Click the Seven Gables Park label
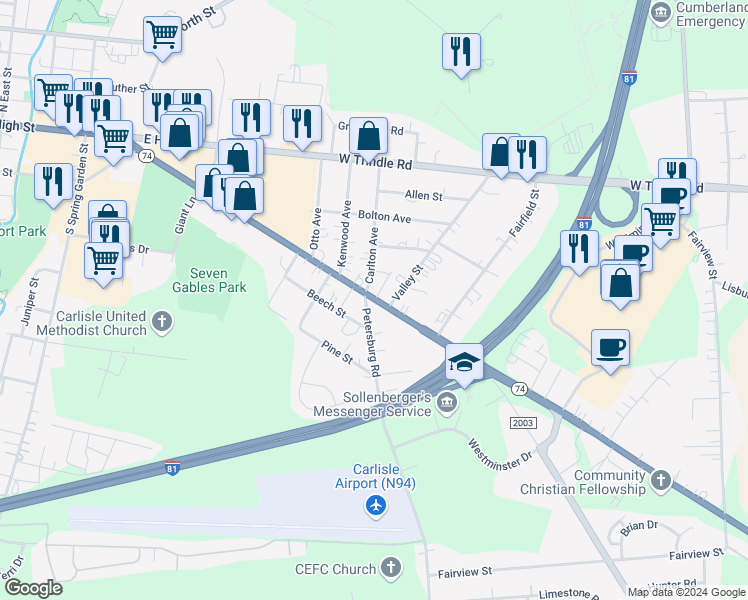This screenshot has height=600, width=748. click(209, 280)
